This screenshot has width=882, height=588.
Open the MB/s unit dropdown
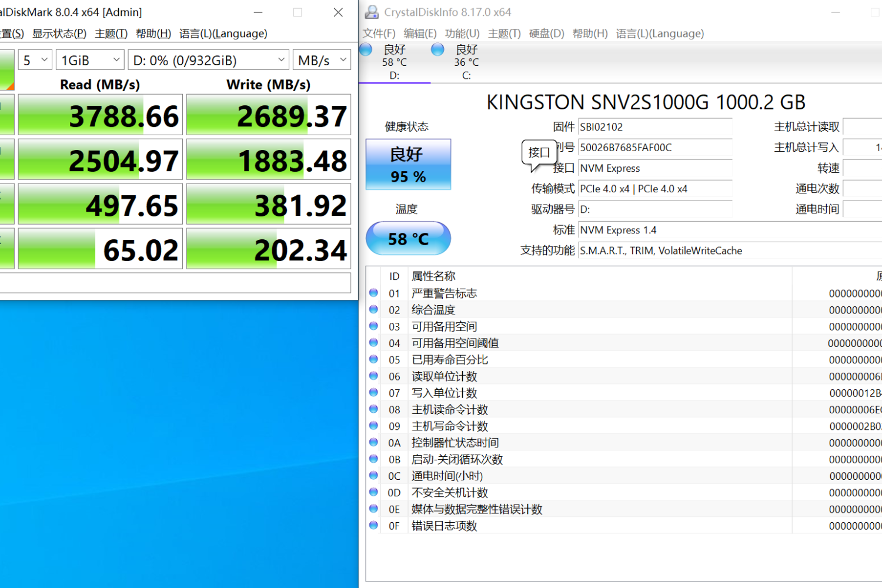point(322,60)
